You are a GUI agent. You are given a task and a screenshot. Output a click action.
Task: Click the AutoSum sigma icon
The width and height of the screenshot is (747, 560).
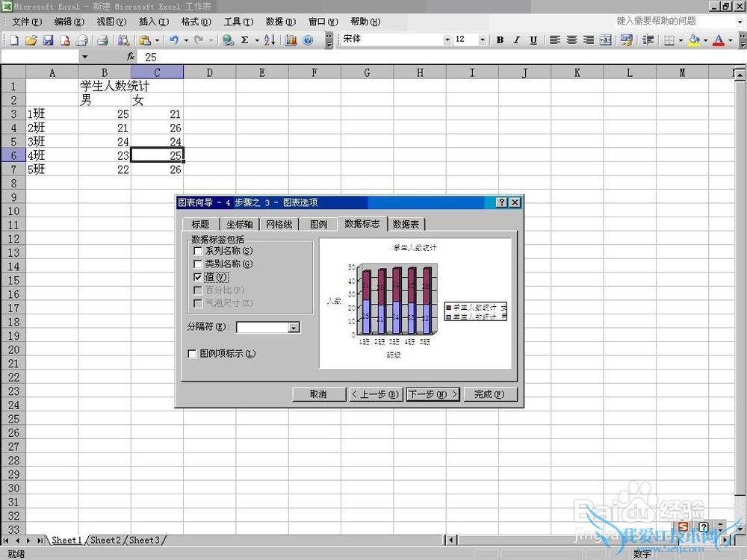244,40
